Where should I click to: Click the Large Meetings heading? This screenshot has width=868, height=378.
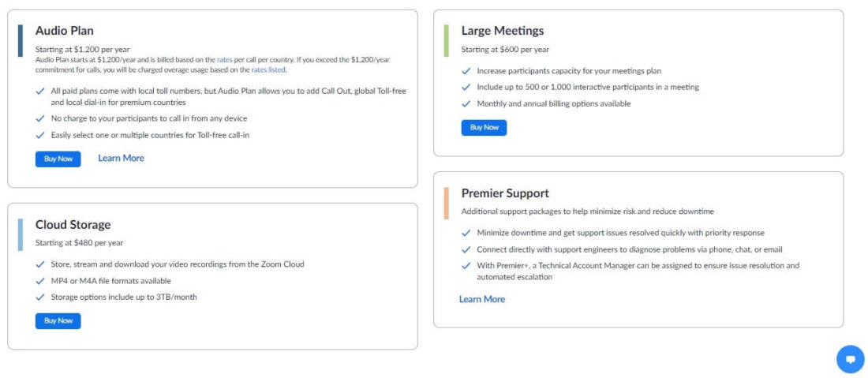(503, 31)
